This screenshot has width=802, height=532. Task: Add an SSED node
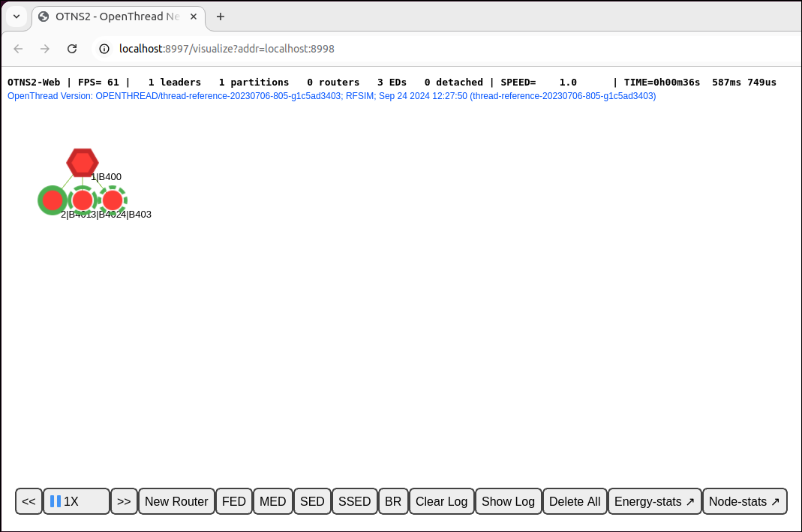[354, 500]
